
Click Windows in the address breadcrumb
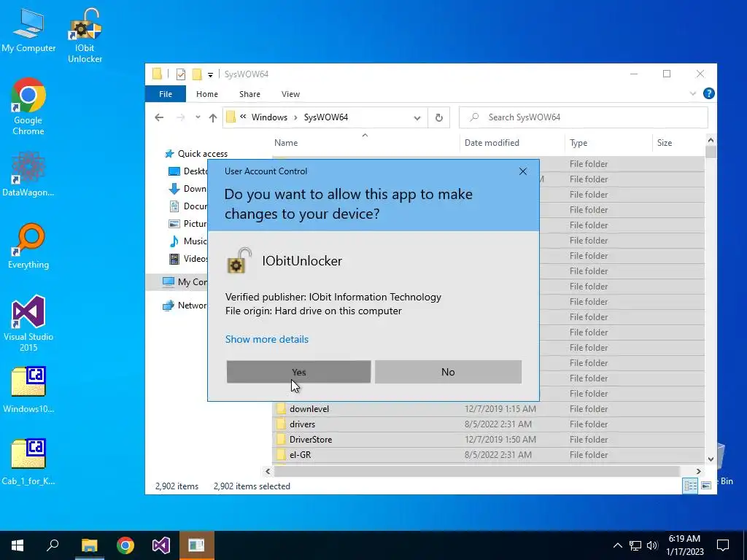coord(269,117)
